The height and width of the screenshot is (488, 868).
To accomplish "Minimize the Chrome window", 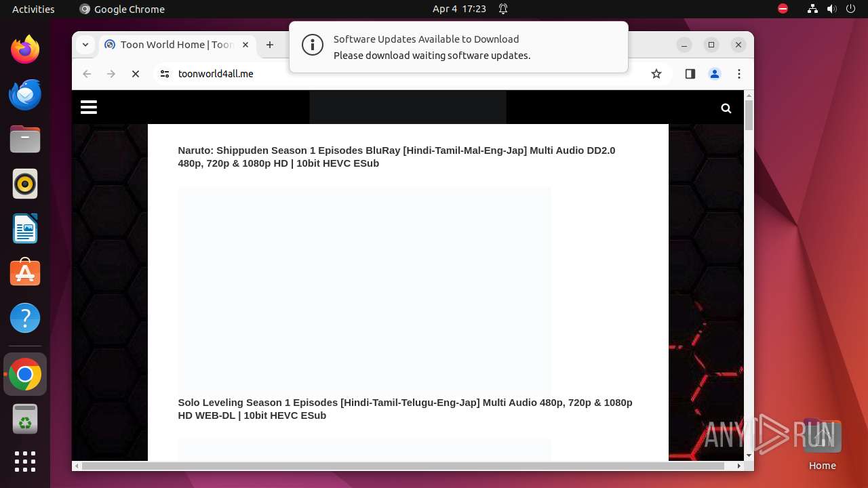I will [x=685, y=45].
